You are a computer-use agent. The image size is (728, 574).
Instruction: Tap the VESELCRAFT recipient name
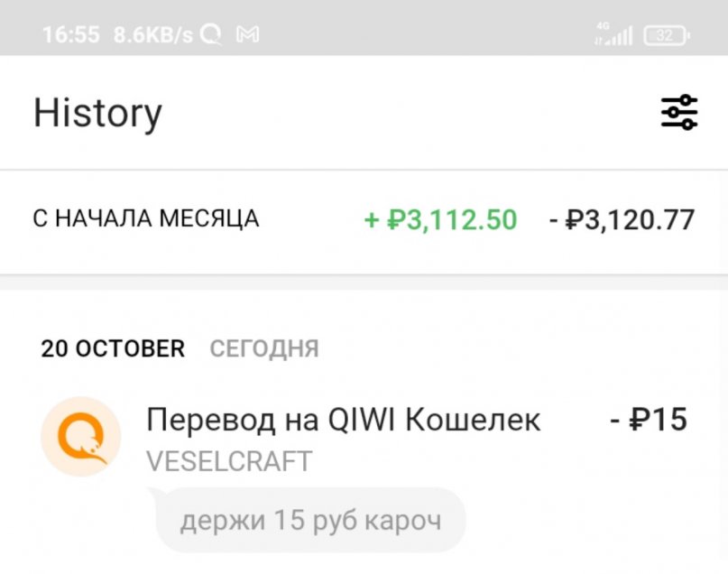tap(228, 461)
